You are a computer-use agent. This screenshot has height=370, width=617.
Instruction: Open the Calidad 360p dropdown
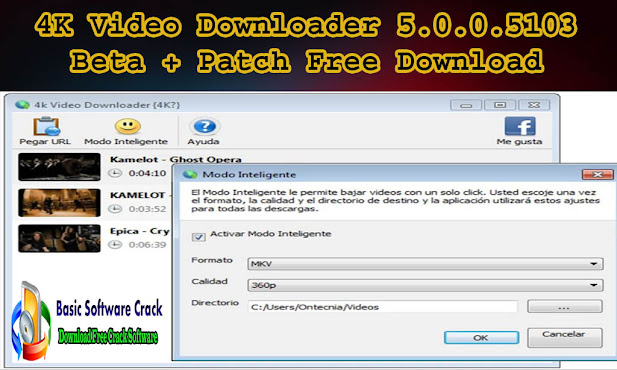click(425, 285)
